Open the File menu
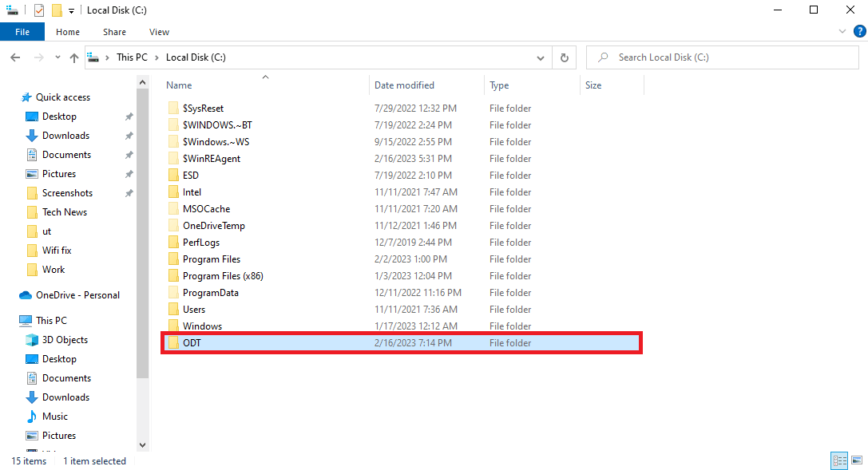Image resolution: width=868 pixels, height=470 pixels. (22, 31)
